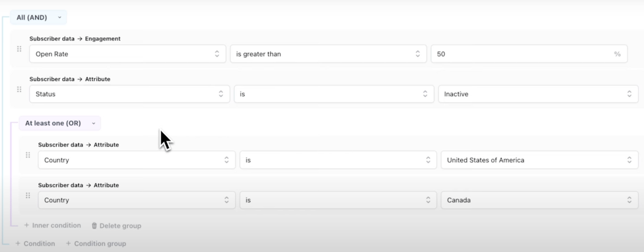The height and width of the screenshot is (252, 644).
Task: Click drag handle beside Canada country row
Action: [28, 195]
